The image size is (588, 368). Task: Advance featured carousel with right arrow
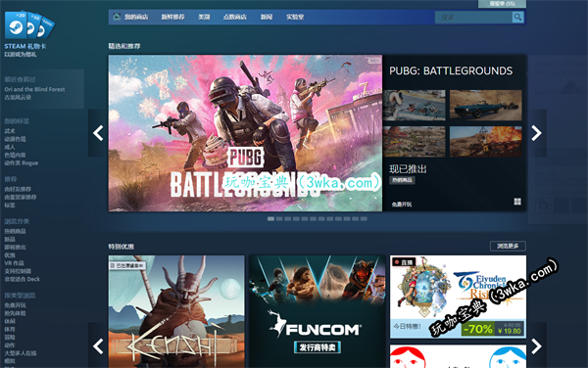point(536,133)
